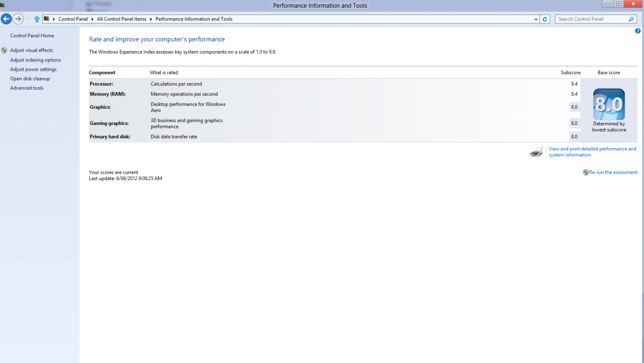Click Memory operations per second text
This screenshot has height=363, width=644.
tap(184, 94)
